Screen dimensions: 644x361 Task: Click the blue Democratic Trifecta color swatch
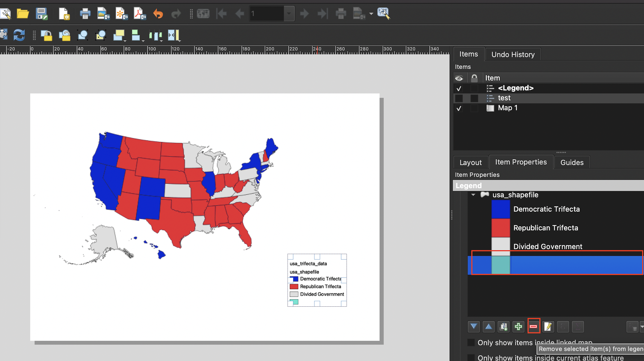click(x=500, y=209)
